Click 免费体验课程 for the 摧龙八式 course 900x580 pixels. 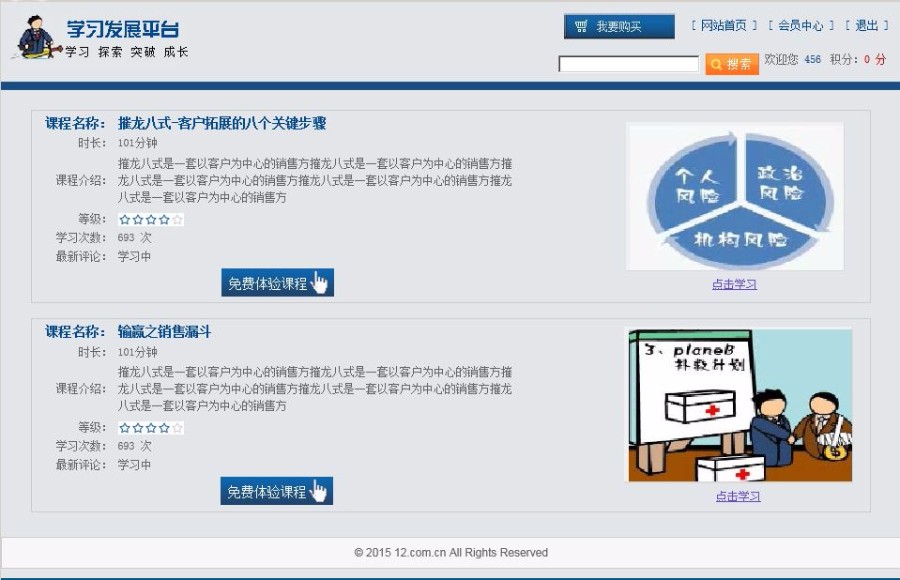point(277,283)
